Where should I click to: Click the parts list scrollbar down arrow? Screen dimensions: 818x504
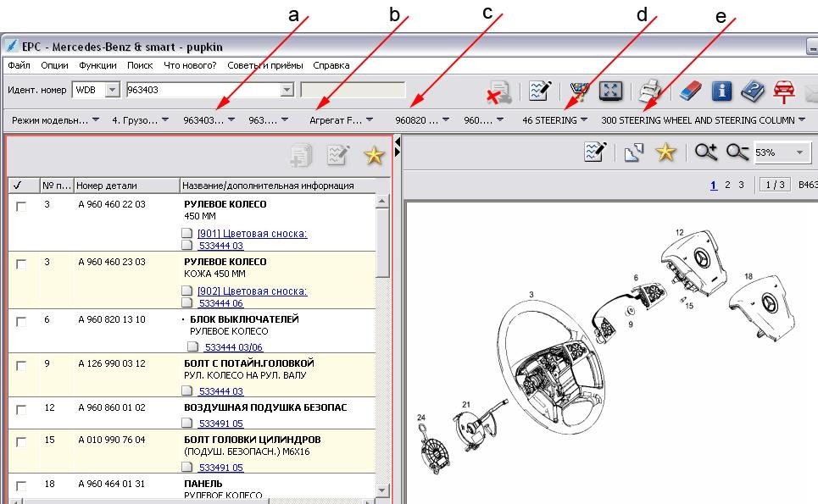point(382,490)
